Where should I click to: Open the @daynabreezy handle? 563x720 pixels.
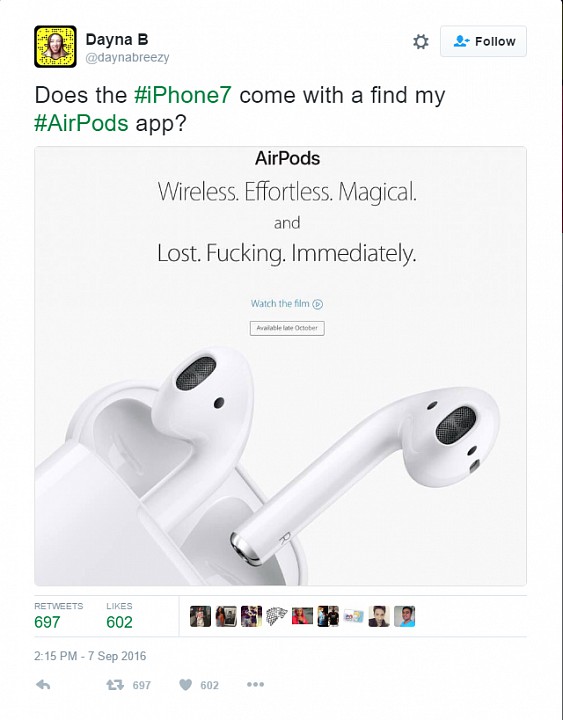point(127,57)
